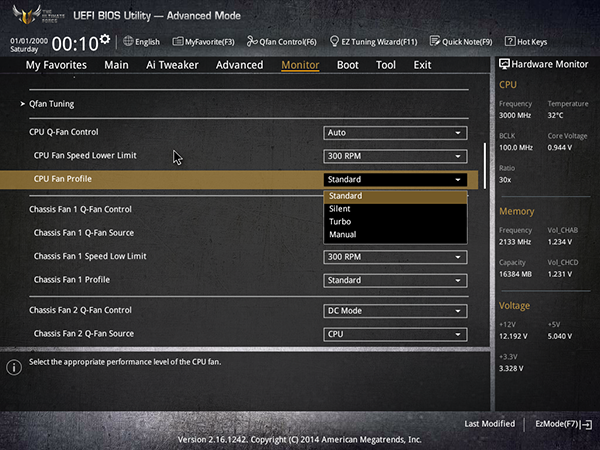Choose Standard in the profile list

pos(395,196)
